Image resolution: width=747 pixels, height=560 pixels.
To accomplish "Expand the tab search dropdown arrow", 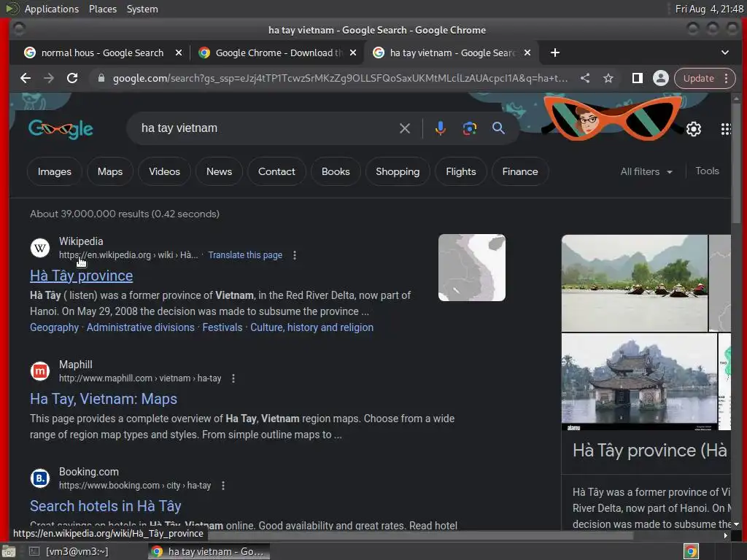I will tap(724, 52).
